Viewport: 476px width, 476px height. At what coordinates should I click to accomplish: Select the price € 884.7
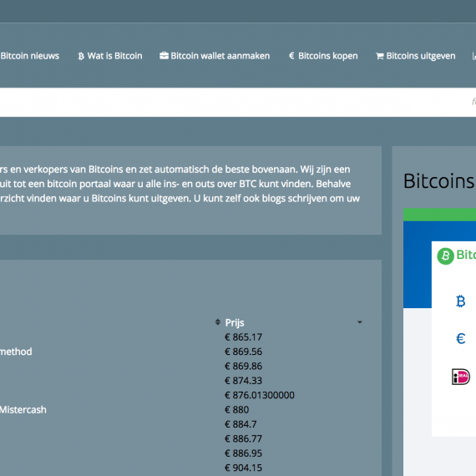(241, 424)
